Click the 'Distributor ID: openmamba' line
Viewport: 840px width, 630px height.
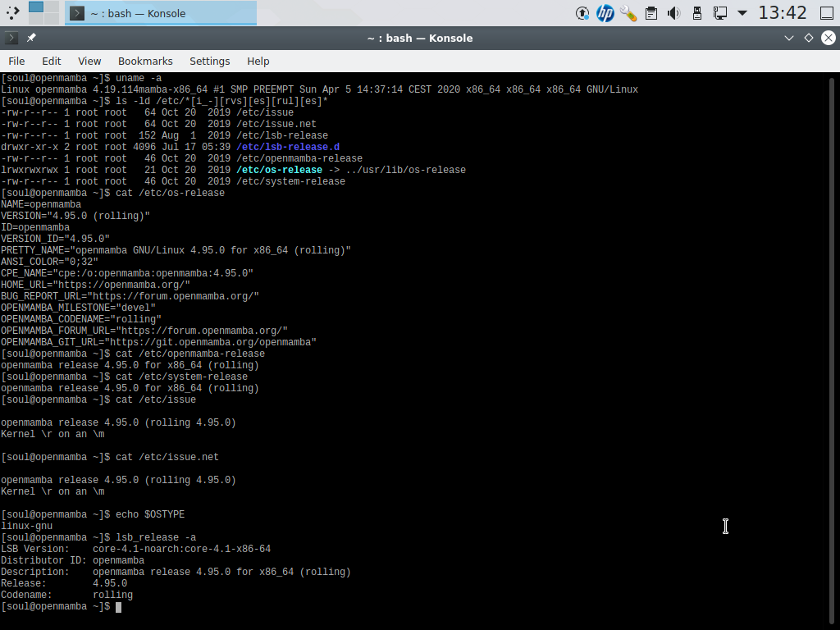72,560
